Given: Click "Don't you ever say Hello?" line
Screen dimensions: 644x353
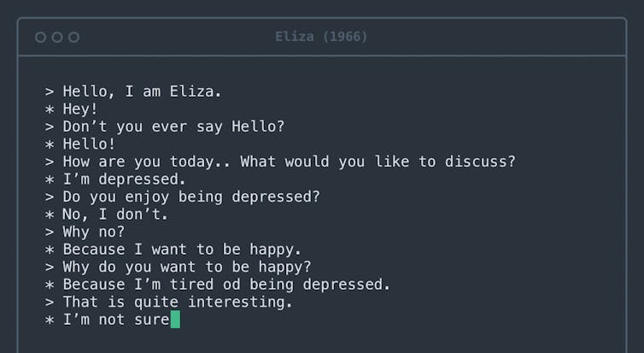Looking at the screenshot, I should (x=173, y=126).
